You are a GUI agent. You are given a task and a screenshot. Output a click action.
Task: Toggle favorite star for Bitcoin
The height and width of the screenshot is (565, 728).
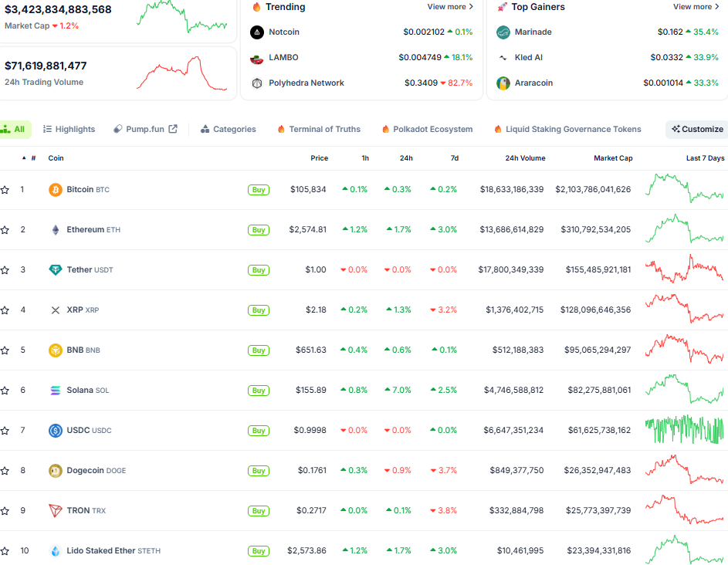pyautogui.click(x=5, y=190)
